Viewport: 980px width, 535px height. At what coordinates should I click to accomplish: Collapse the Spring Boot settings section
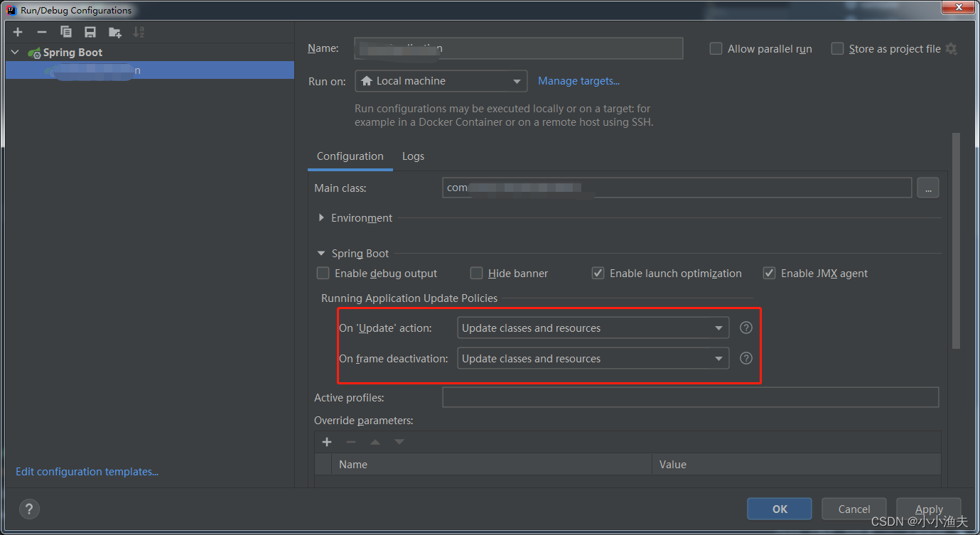coord(322,253)
